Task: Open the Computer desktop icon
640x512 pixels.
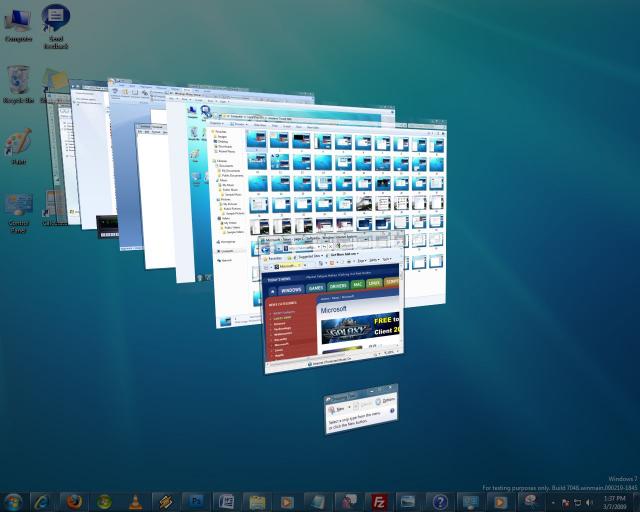Action: point(18,22)
